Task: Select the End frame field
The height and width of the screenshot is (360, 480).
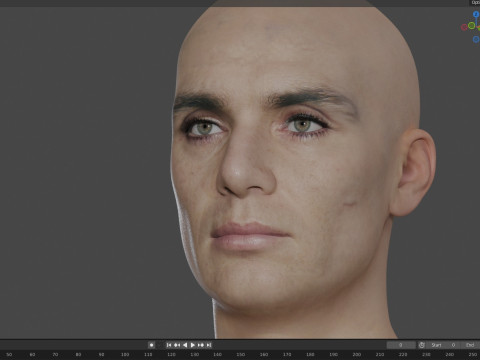Action: pos(470,345)
